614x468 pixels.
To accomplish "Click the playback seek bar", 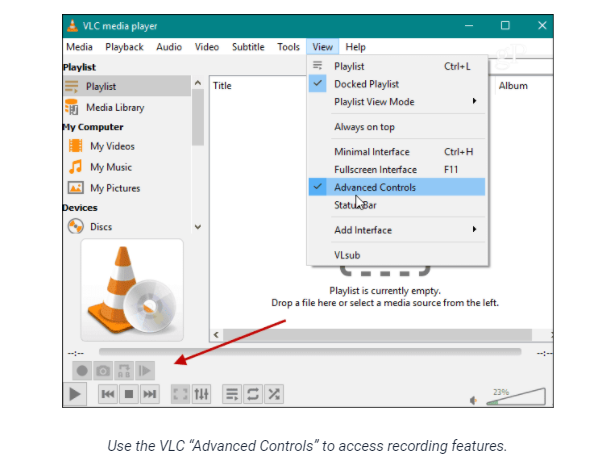I will [x=310, y=352].
